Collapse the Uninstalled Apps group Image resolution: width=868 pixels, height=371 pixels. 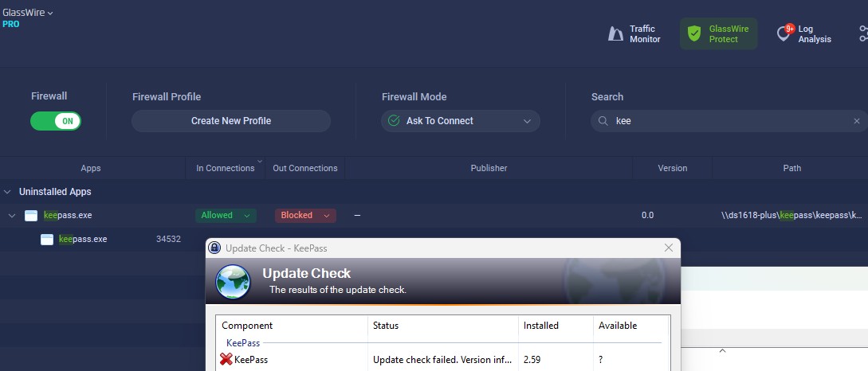8,192
